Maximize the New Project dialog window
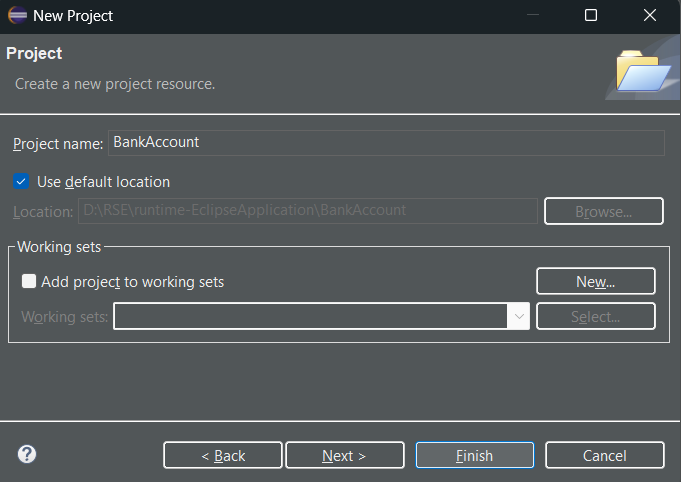The width and height of the screenshot is (681, 482). point(591,15)
